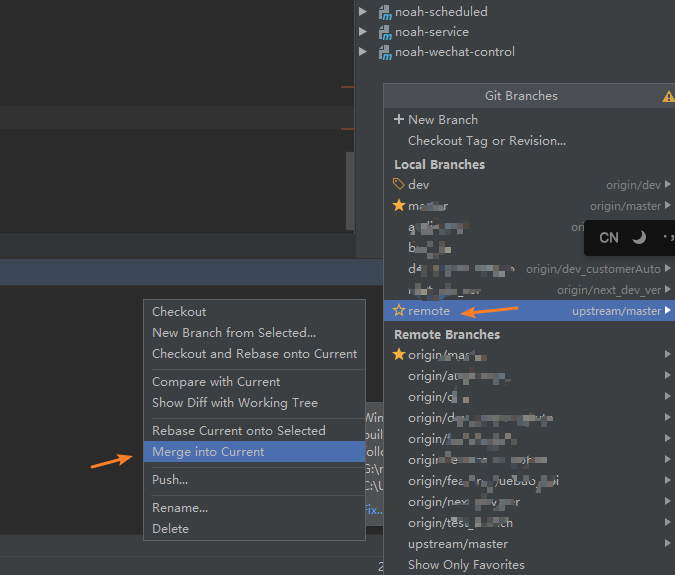Screen dimensions: 675x575
Task: Click the warning icon in Git Branches header
Action: point(669,96)
